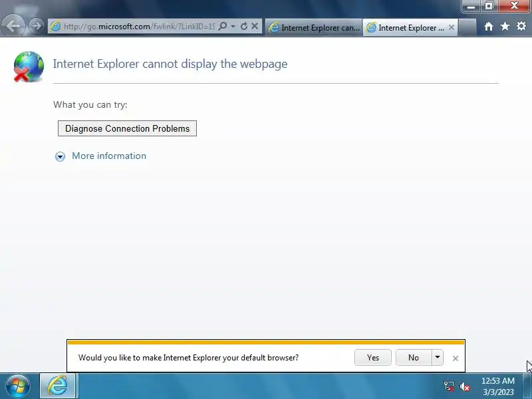Click the address bar URL field
The image size is (532, 399).
click(139, 27)
